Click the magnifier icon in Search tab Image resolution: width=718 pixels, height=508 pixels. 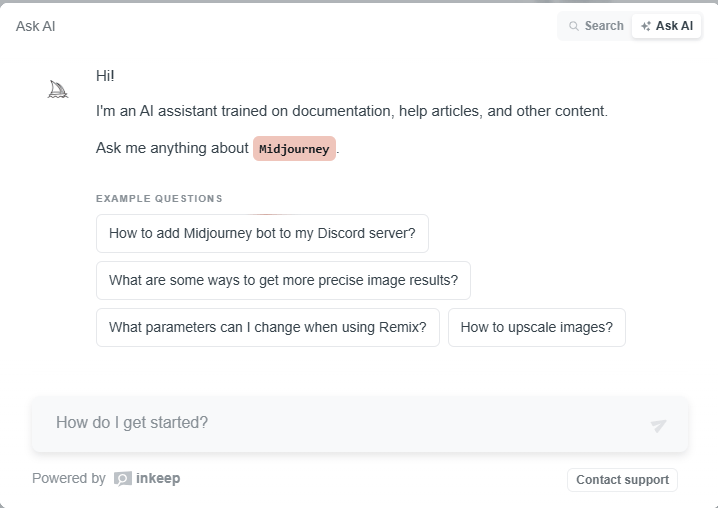[573, 26]
